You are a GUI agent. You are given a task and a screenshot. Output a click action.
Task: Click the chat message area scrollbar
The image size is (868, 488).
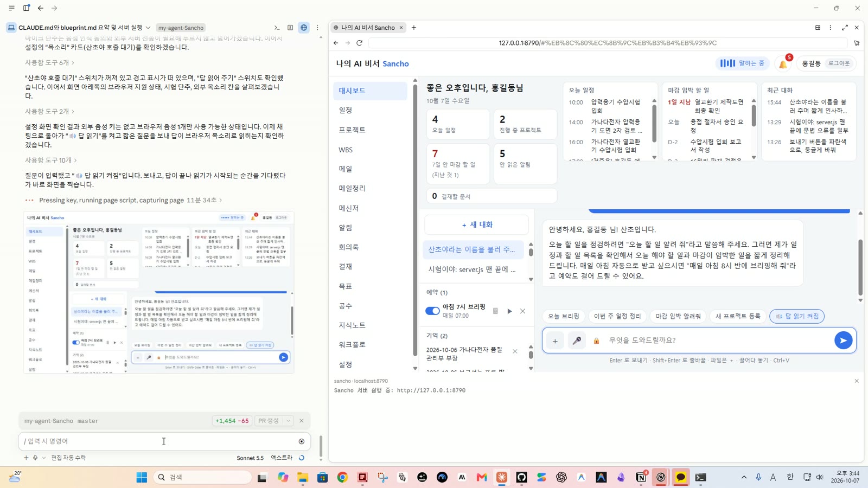coord(860,267)
